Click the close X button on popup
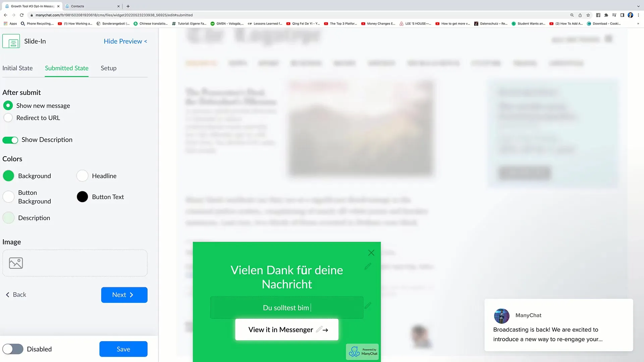Screen dimensions: 644x362 pos(371,252)
